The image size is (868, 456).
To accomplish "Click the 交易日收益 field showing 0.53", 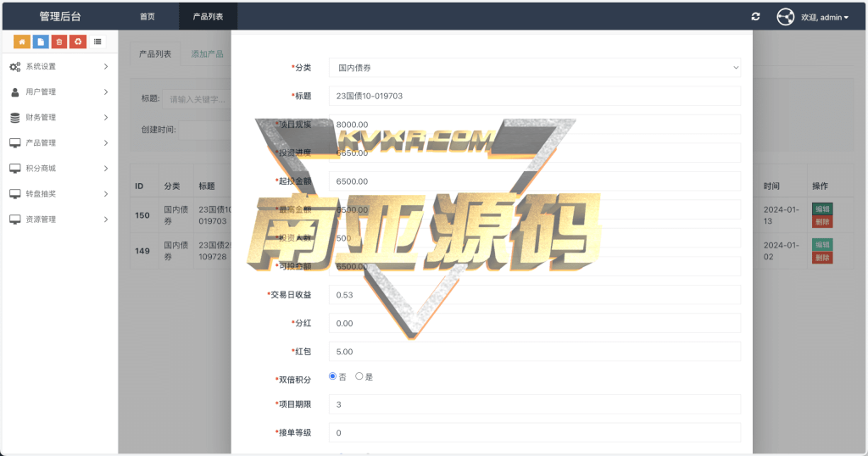I will pyautogui.click(x=535, y=295).
